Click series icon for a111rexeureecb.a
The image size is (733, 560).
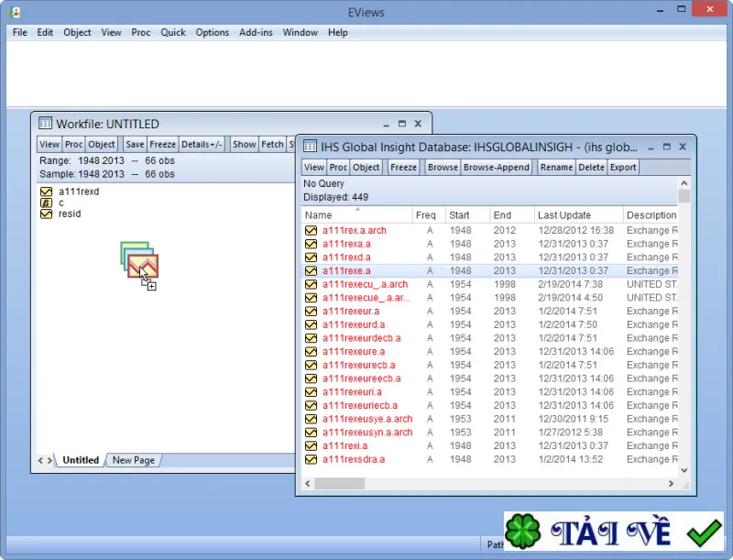[311, 379]
